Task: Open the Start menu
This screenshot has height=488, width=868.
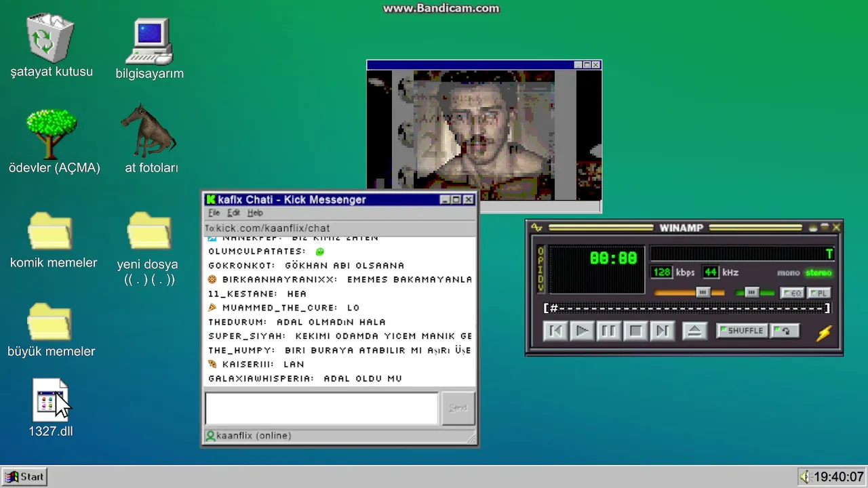Action: [x=24, y=476]
